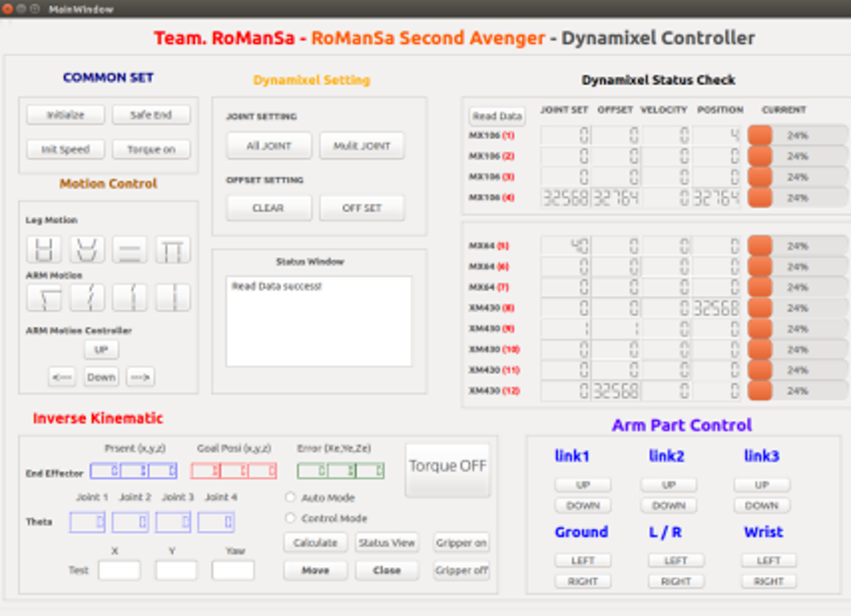851x616 pixels.
Task: Click the flat horizontal-lines Leg Motion icon
Action: pyautogui.click(x=129, y=250)
